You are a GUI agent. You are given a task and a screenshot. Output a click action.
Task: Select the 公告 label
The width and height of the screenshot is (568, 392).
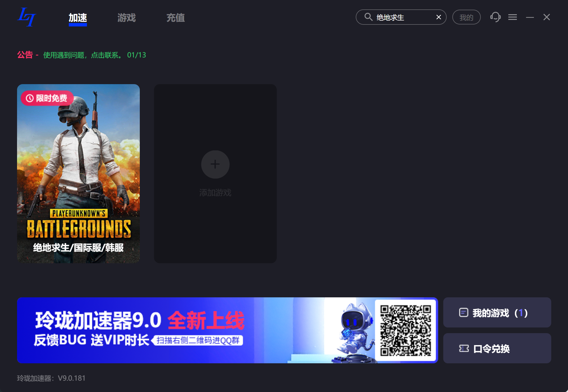tap(25, 55)
